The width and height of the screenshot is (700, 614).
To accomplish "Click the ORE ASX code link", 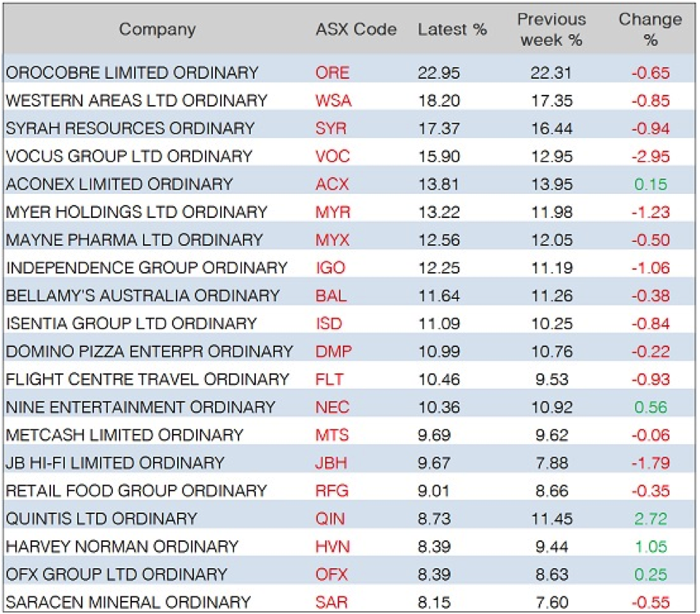I will (x=332, y=73).
